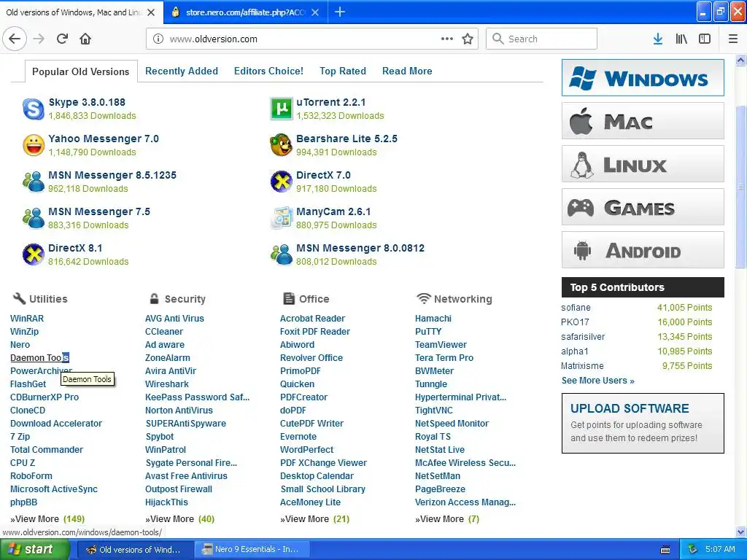The image size is (747, 560).
Task: Select the Mac platform banner
Action: (643, 121)
